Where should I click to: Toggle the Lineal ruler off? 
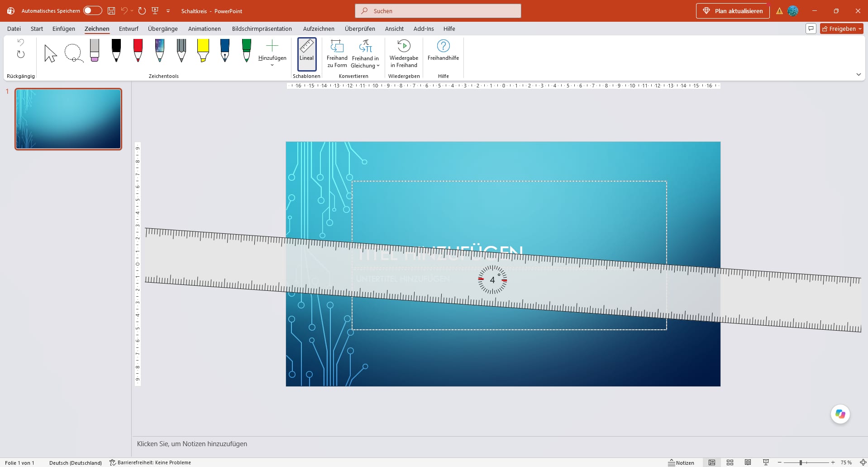tap(306, 54)
